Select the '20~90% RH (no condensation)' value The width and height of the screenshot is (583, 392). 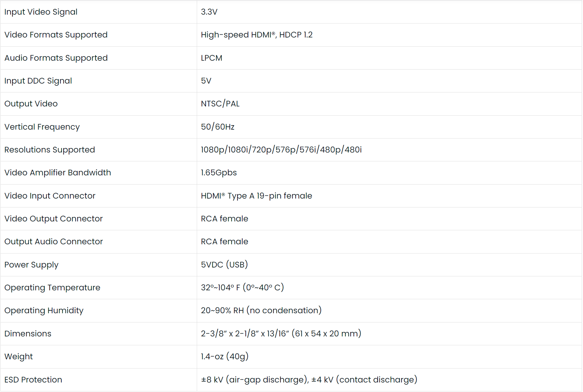(261, 311)
